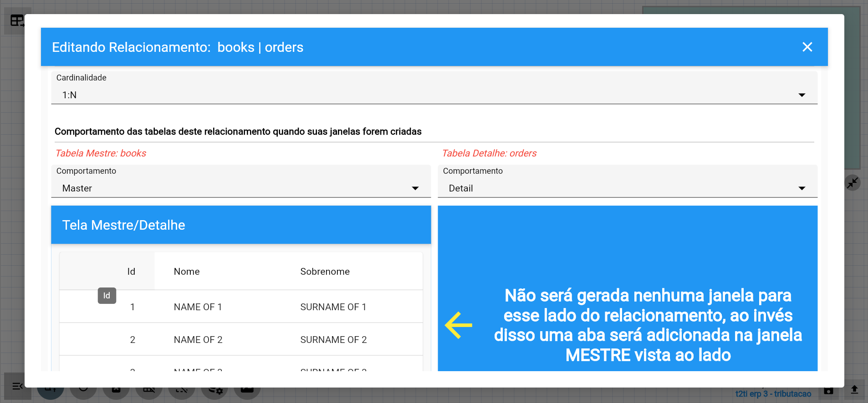Image resolution: width=868 pixels, height=403 pixels.
Task: Select the NAME OF 1 cell
Action: point(198,307)
